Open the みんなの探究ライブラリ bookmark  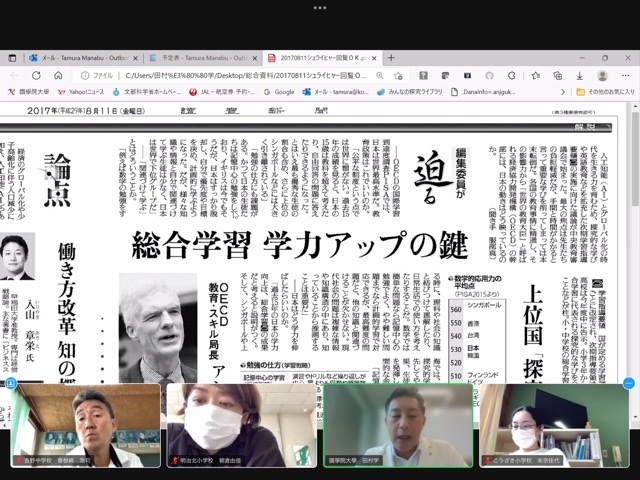click(x=409, y=92)
